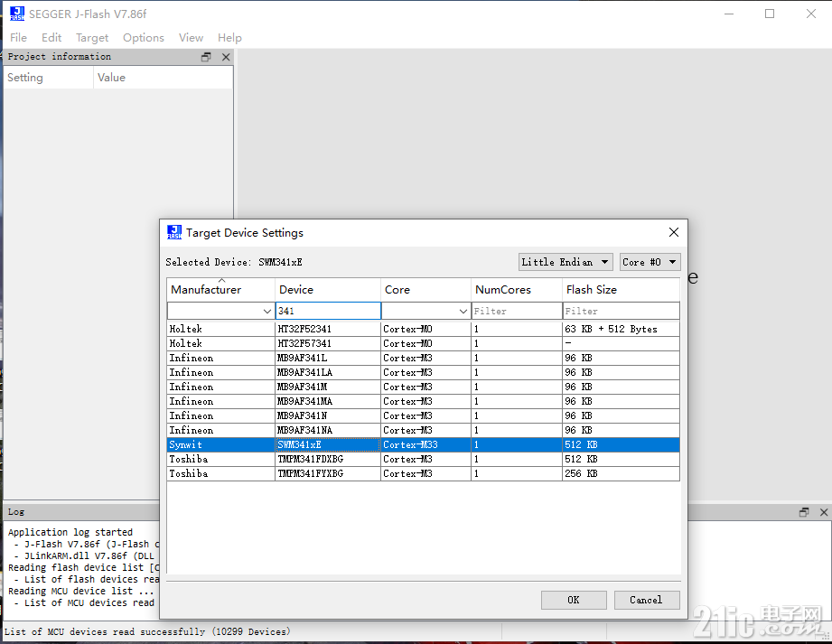The width and height of the screenshot is (832, 644).
Task: Select the TMPM341FDXBG device row
Action: [423, 460]
